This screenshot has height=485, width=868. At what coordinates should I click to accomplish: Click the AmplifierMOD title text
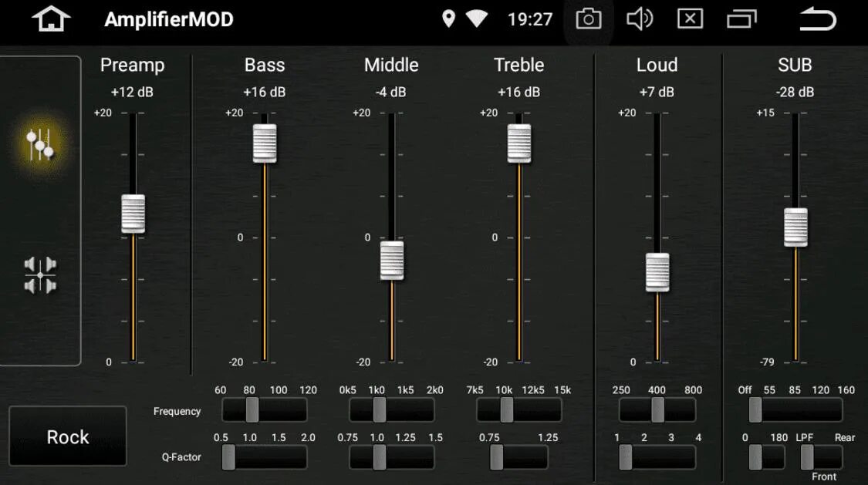(x=169, y=20)
